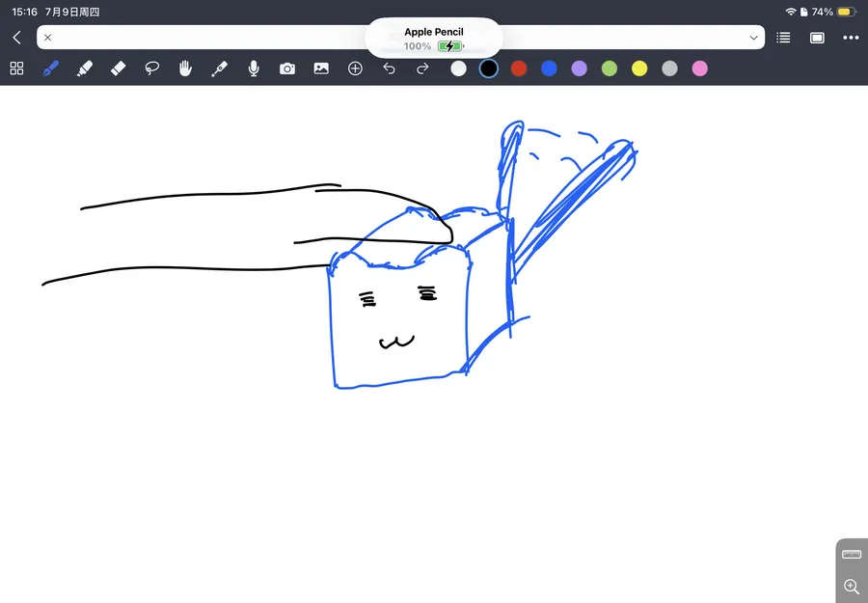868x603 pixels.
Task: Choose the red color swatch
Action: point(519,69)
